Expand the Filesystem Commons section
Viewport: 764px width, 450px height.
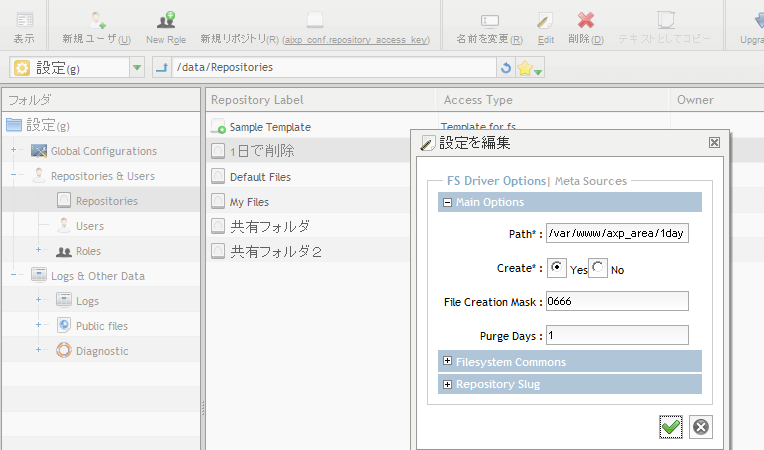[447, 361]
